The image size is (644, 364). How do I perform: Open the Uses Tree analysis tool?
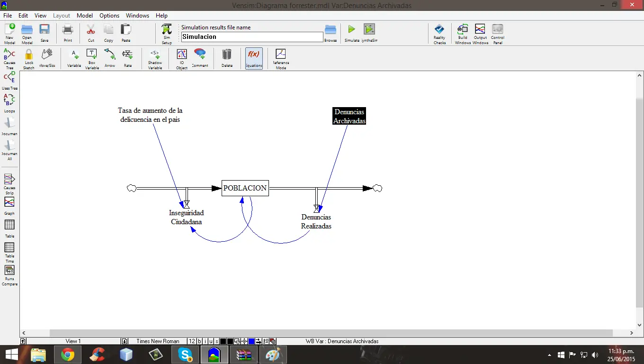coord(9,81)
